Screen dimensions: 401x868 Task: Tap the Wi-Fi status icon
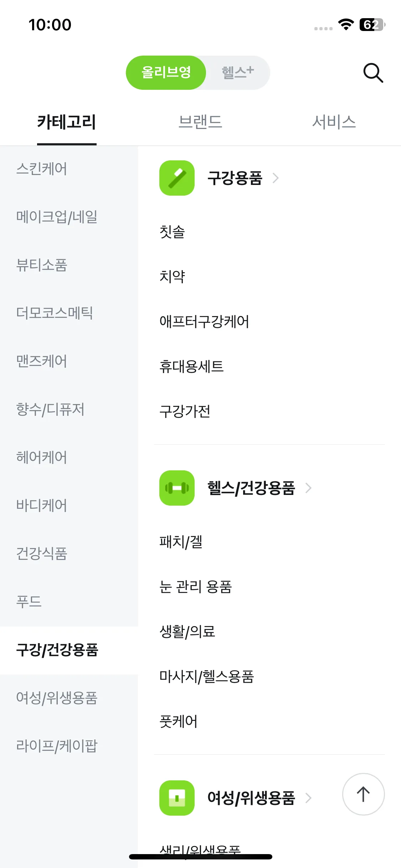click(346, 25)
